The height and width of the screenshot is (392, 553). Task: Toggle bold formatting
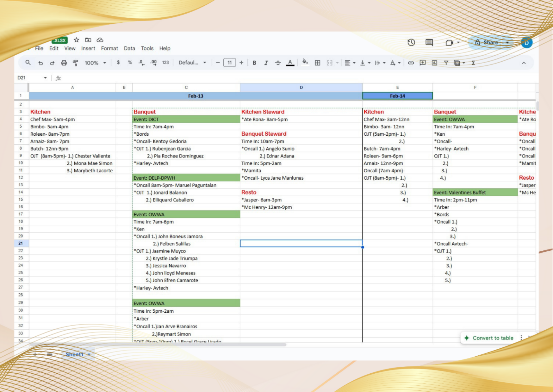tap(254, 63)
